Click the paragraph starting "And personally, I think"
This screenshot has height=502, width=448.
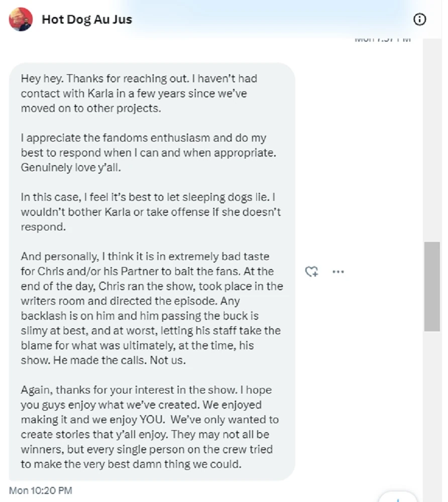click(151, 308)
